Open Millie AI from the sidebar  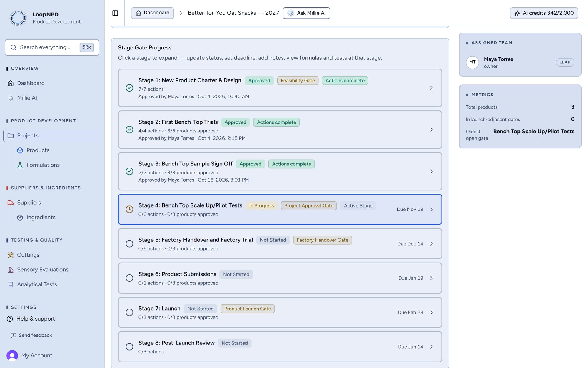tap(27, 98)
